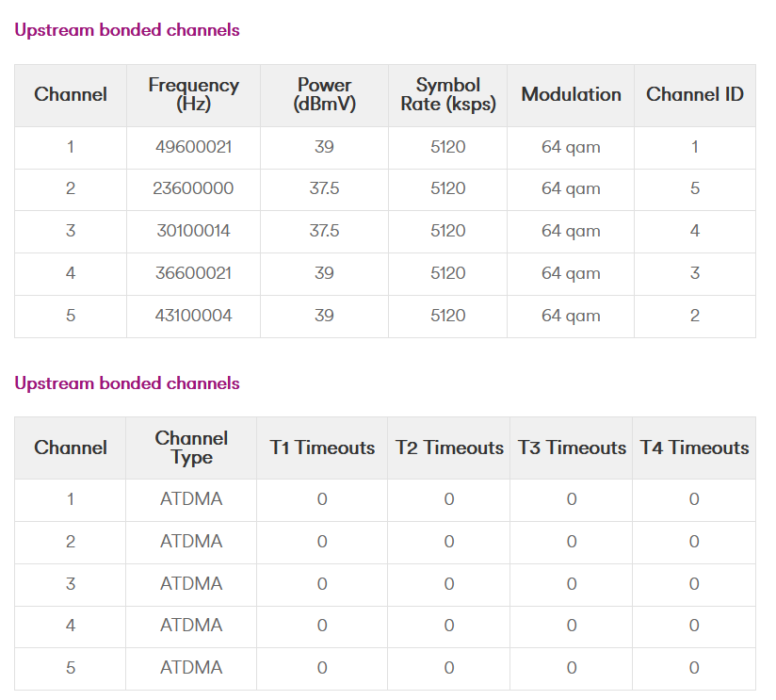Click the heading above the frequency table
The image size is (776, 700).
coord(127,30)
